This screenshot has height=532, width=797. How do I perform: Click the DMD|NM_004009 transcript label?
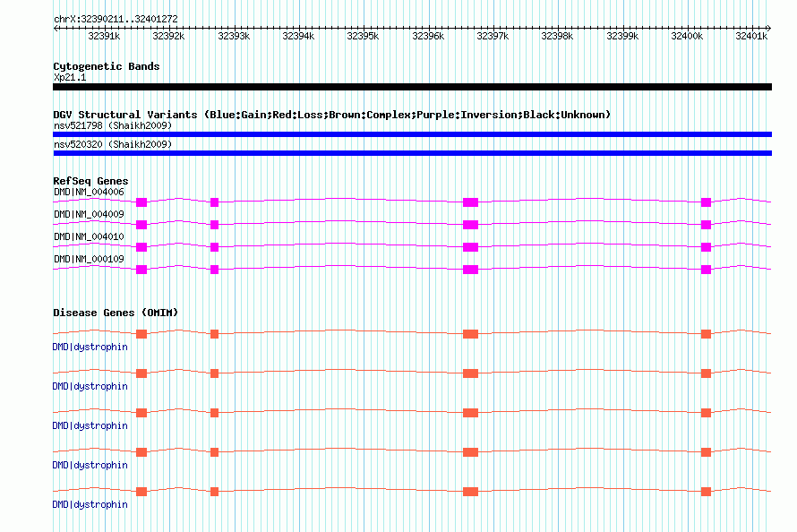[89, 214]
